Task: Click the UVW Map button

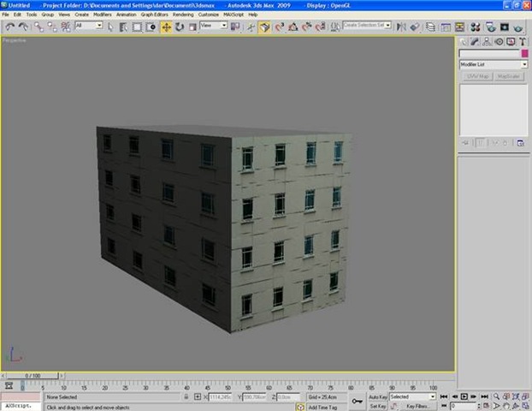Action: coord(476,76)
